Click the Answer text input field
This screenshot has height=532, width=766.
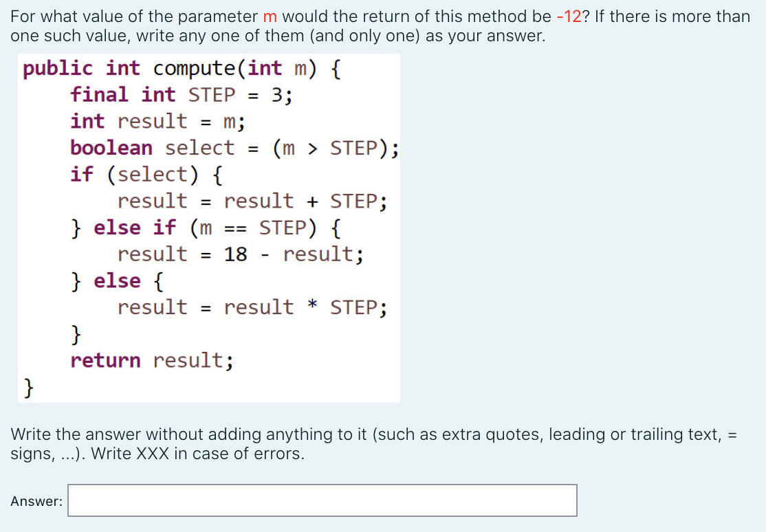click(322, 500)
